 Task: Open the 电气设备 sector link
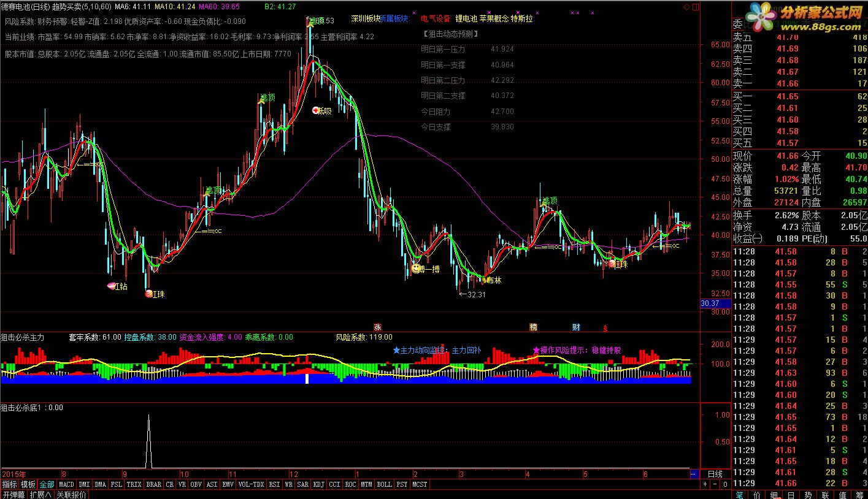pyautogui.click(x=436, y=18)
